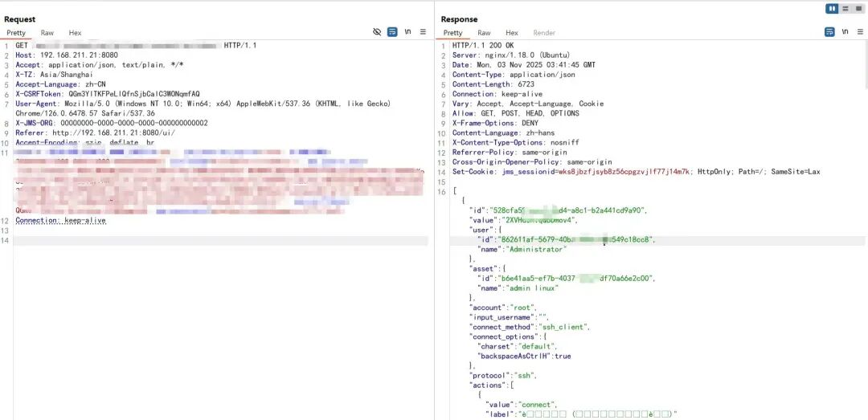Toggle word wrap icon in Response panel

tap(829, 32)
